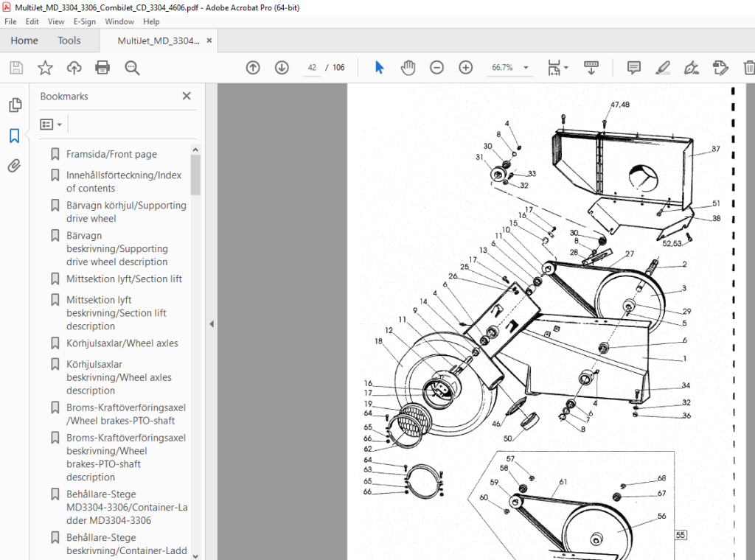Add file to starred using star icon
The image size is (755, 560).
(45, 68)
